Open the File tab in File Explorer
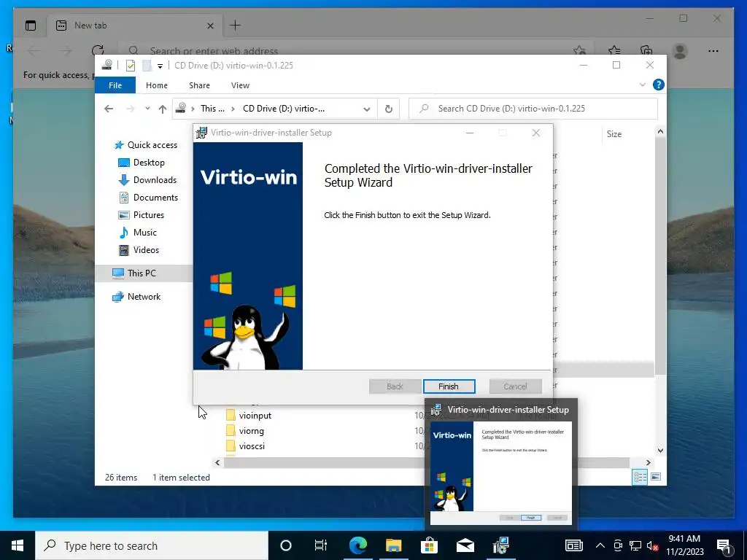747x560 pixels. click(115, 85)
